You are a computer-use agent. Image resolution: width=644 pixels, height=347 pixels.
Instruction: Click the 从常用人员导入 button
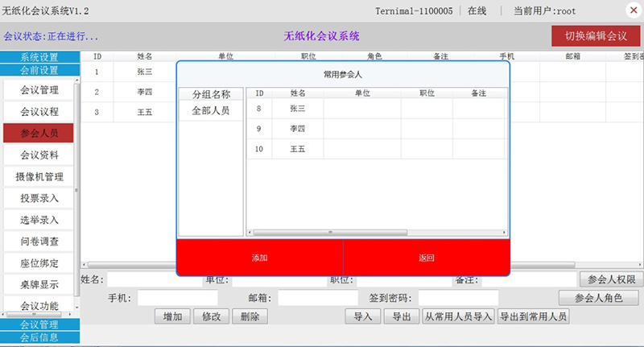(x=458, y=316)
